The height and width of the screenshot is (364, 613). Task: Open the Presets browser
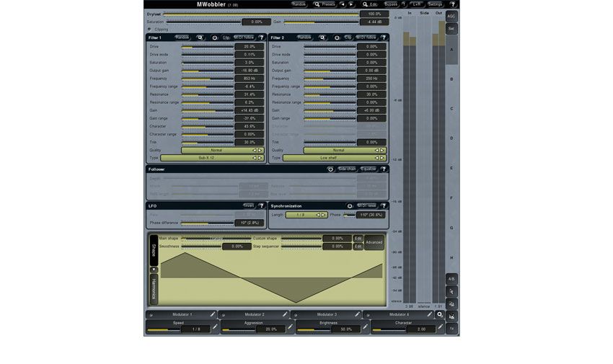[325, 4]
